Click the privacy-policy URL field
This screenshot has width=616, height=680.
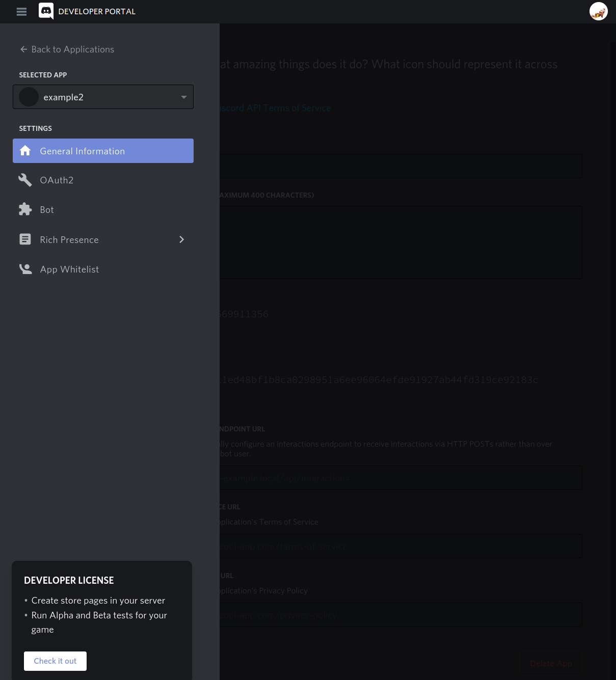(400, 615)
